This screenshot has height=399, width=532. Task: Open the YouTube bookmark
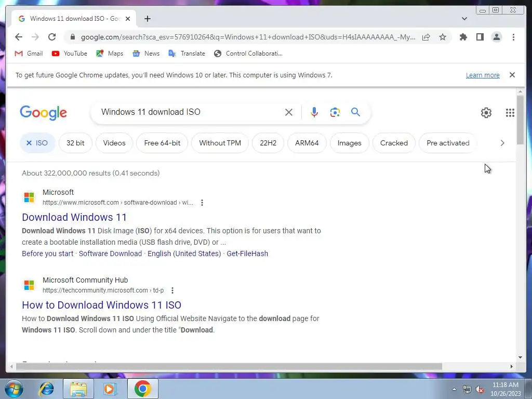pos(70,54)
